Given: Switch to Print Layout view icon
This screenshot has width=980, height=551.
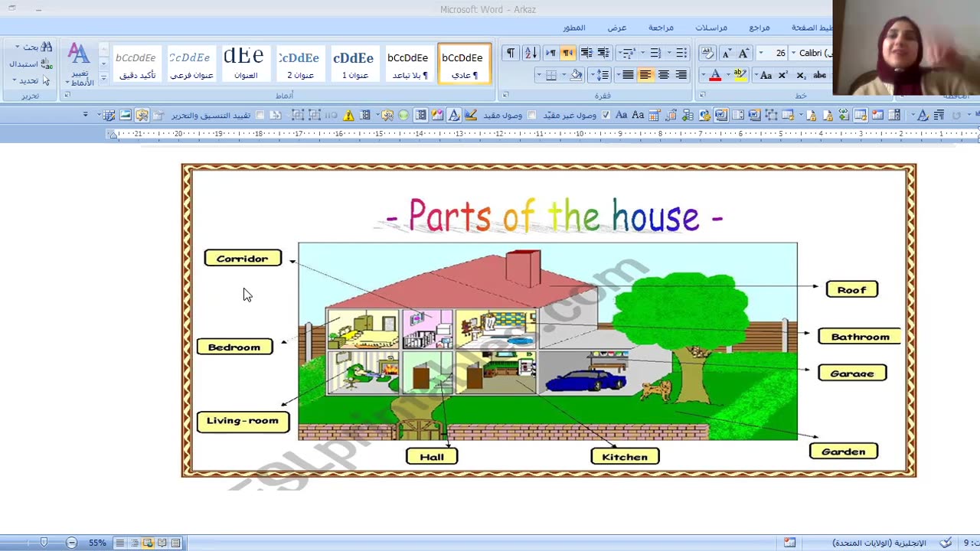Looking at the screenshot, I should (x=176, y=543).
